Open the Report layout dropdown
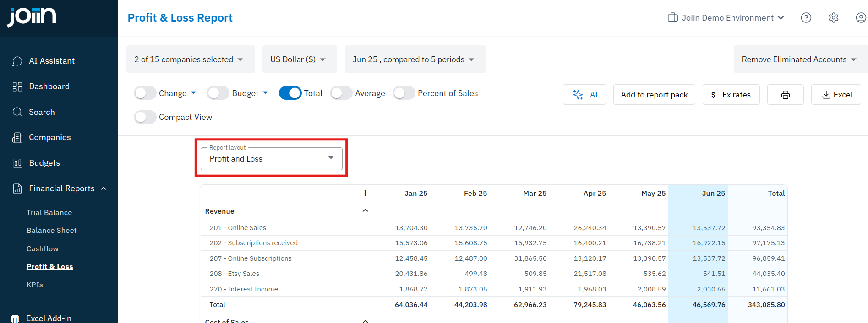This screenshot has height=323, width=868. 272,159
